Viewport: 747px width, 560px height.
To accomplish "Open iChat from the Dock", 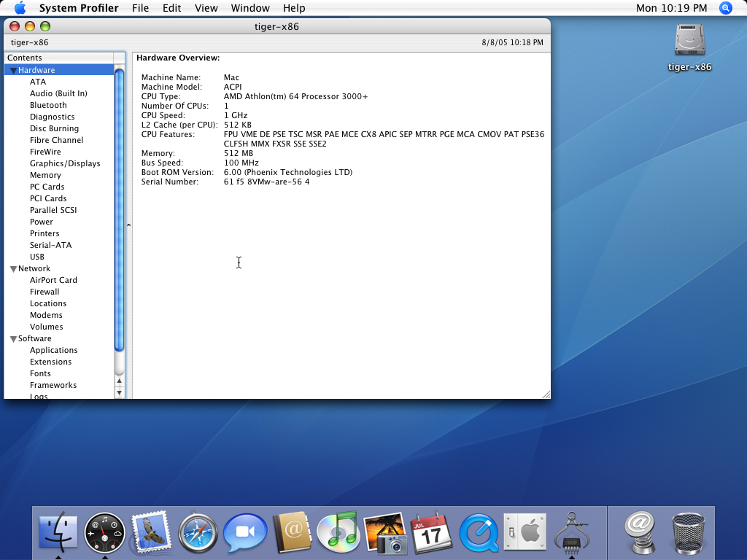I will (245, 532).
